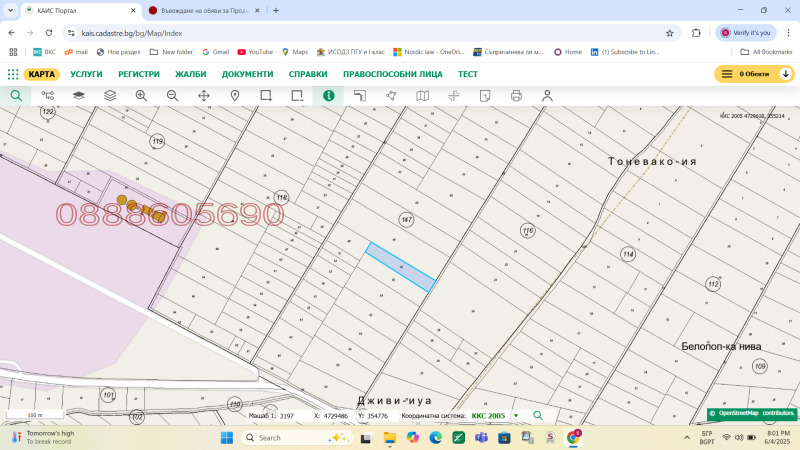The height and width of the screenshot is (450, 800).
Task: Activate rectangle add-selection tool
Action: coord(266,96)
